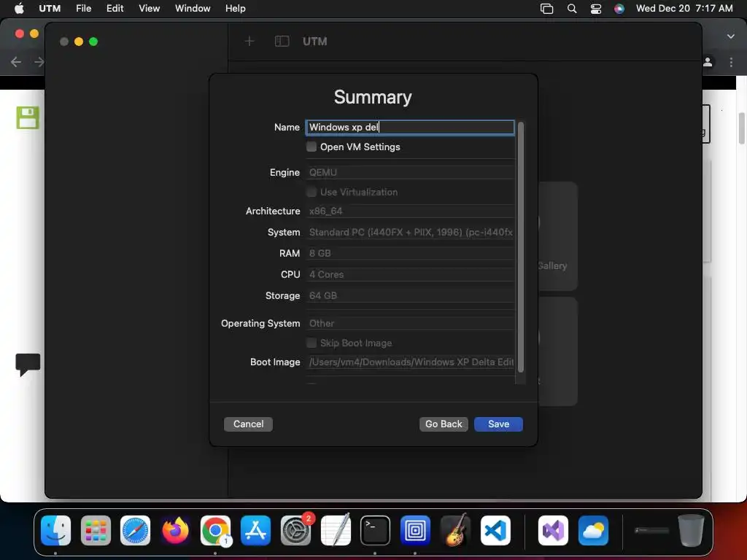Click the Go Back button
747x560 pixels.
444,424
